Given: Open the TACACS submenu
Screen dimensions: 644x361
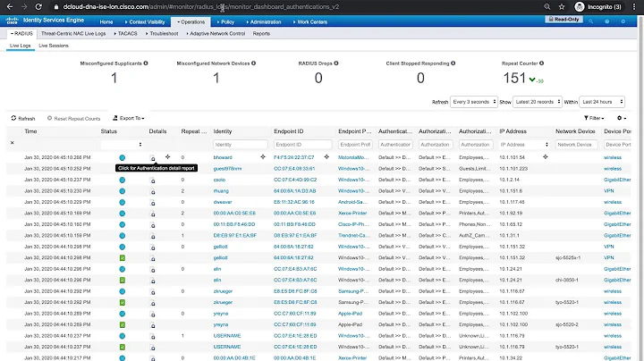Looking at the screenshot, I should 126,34.
